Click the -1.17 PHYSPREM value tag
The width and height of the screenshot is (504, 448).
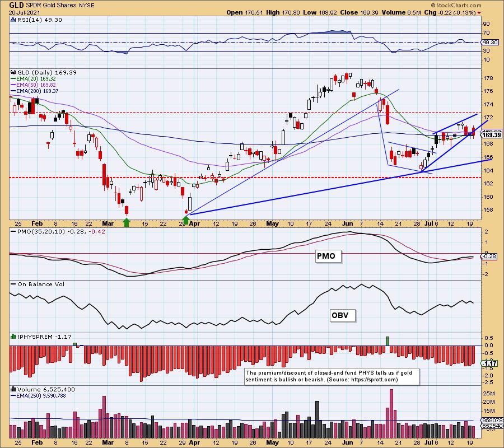coord(490,363)
